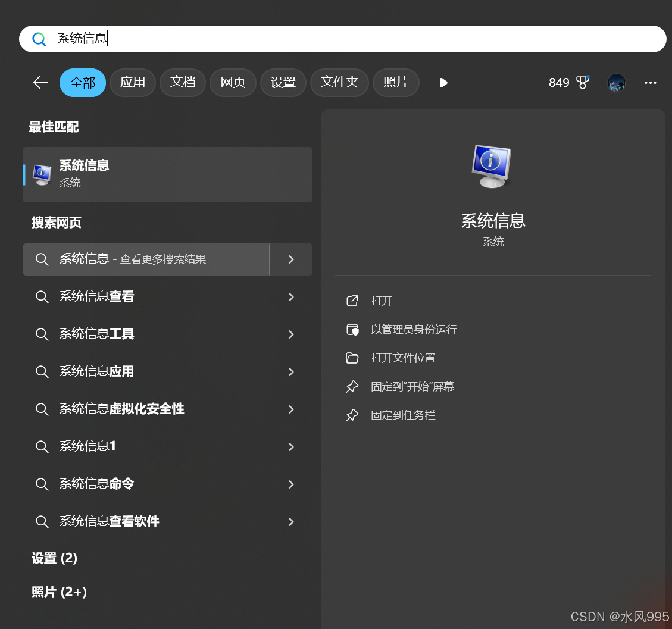Choose 打开文件位置
Screen dimensions: 672x629
tap(403, 358)
